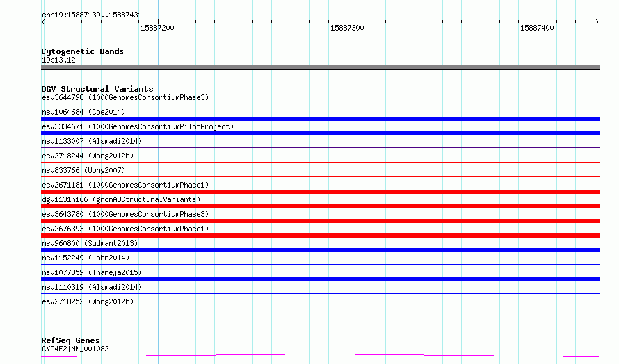Open esv2718252 (Wong2012b) entry
Viewport: 619px width, 364px height.
tap(88, 301)
